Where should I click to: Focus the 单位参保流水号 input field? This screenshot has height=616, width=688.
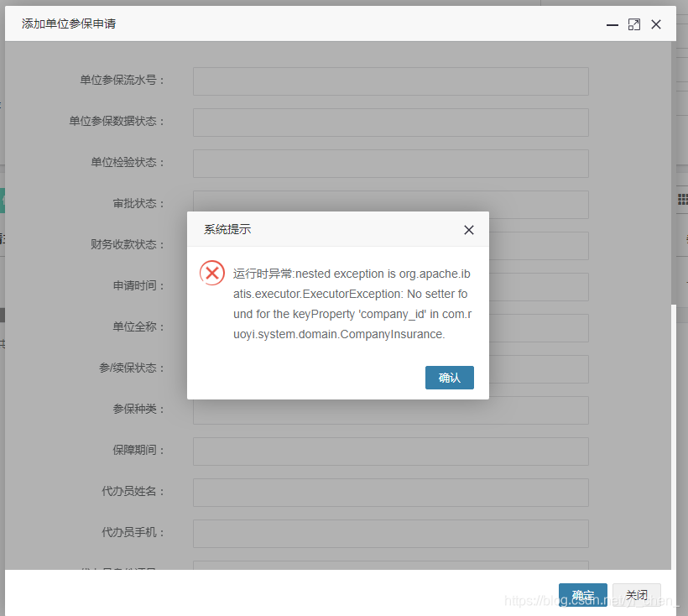390,81
